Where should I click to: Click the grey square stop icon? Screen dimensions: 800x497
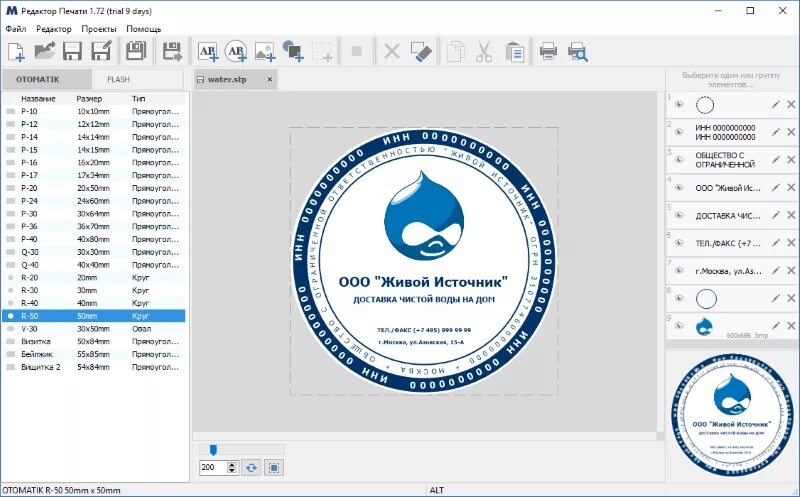[357, 51]
